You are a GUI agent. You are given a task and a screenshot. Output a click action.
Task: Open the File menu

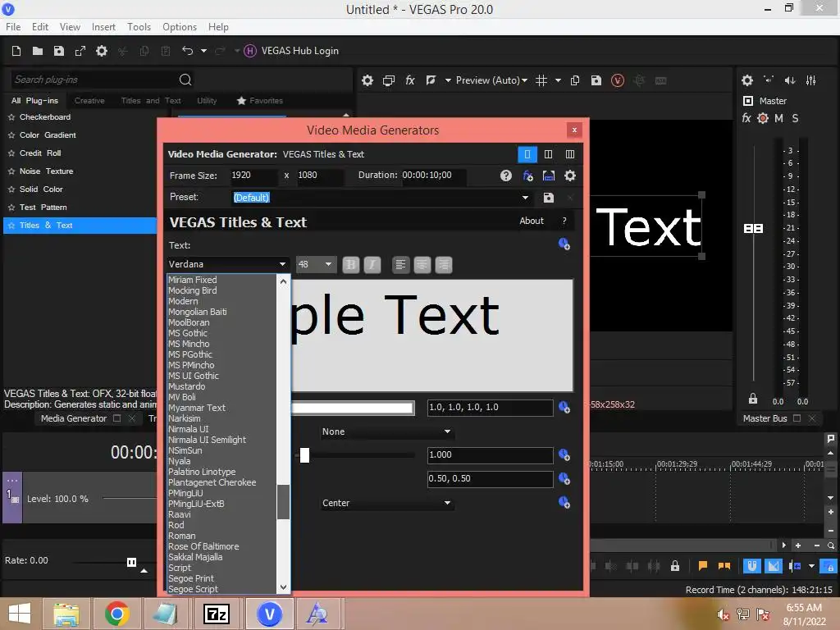coord(13,27)
